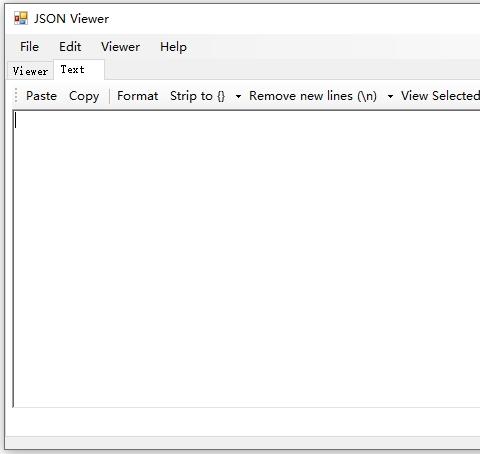The width and height of the screenshot is (480, 454).
Task: Open the Help menu
Action: click(x=173, y=47)
